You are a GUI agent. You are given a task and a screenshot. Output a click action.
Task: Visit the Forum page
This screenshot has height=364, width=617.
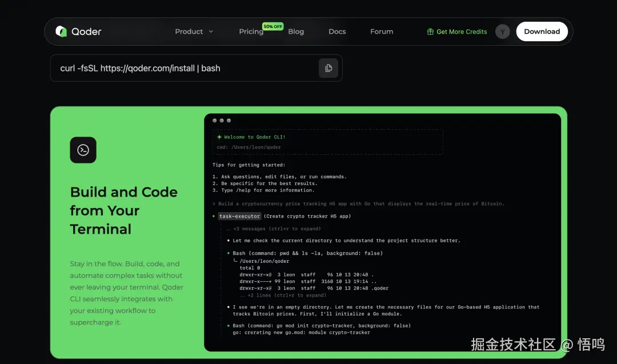tap(382, 31)
